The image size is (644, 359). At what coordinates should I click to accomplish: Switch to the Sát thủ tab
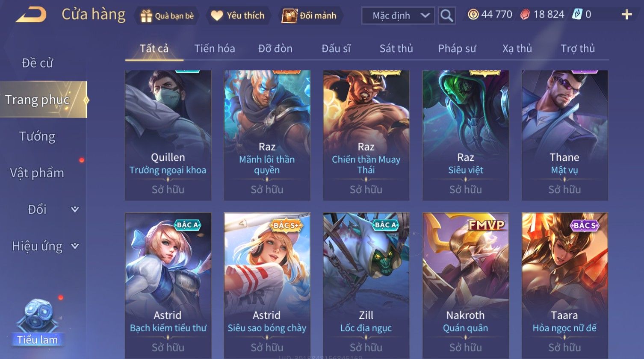396,49
